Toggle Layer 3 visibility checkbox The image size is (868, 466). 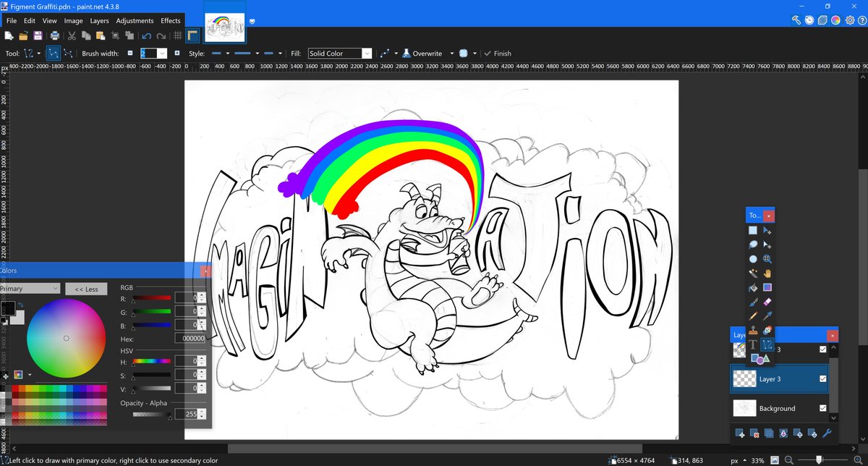[822, 378]
